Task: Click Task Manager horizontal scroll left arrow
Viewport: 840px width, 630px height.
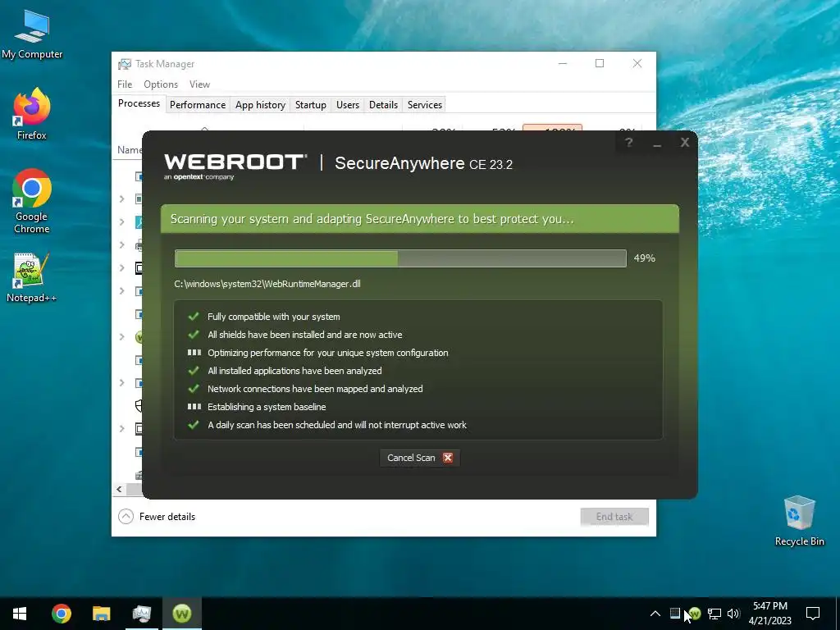Action: click(x=119, y=489)
